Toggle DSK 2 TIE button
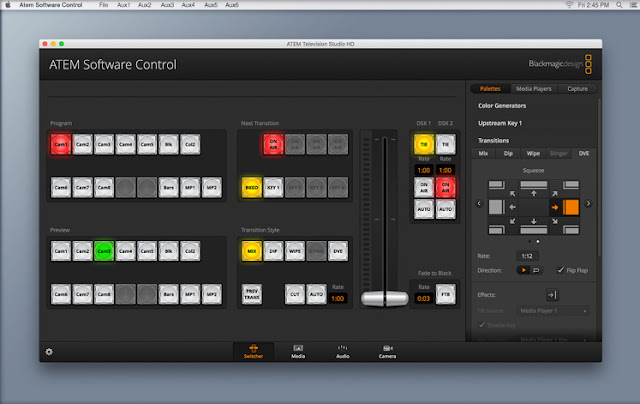The image size is (640, 404). click(x=445, y=144)
